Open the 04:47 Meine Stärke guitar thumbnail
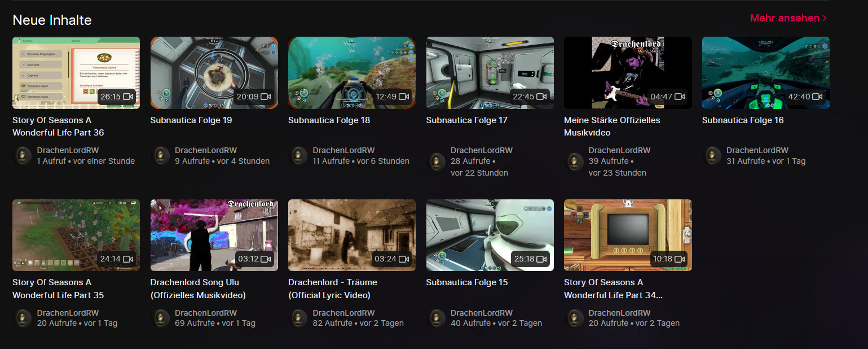 tap(628, 73)
